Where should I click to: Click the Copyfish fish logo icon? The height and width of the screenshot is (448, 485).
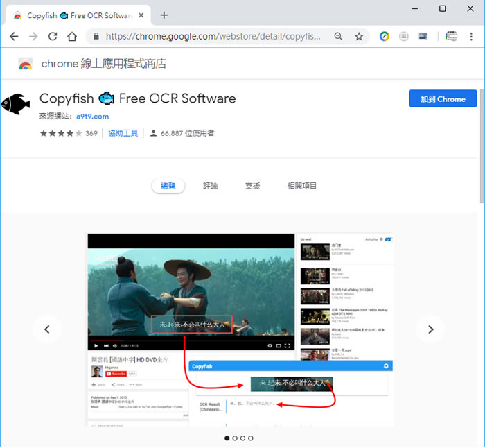pos(15,103)
